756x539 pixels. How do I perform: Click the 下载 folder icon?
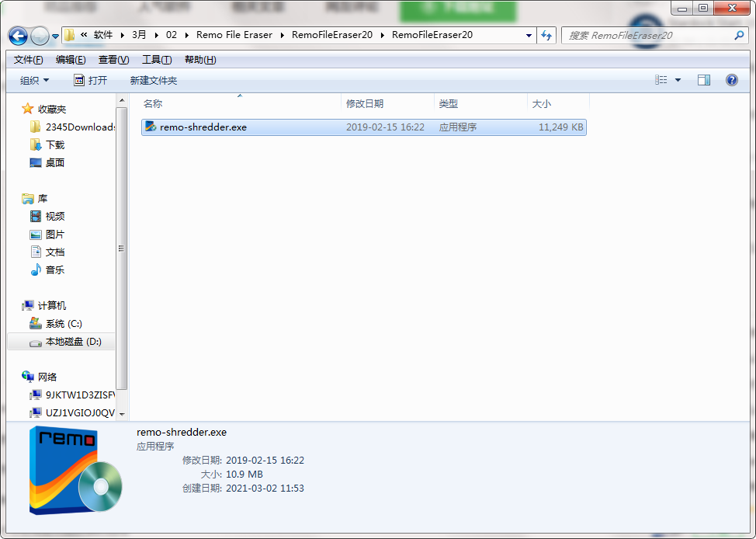point(35,144)
